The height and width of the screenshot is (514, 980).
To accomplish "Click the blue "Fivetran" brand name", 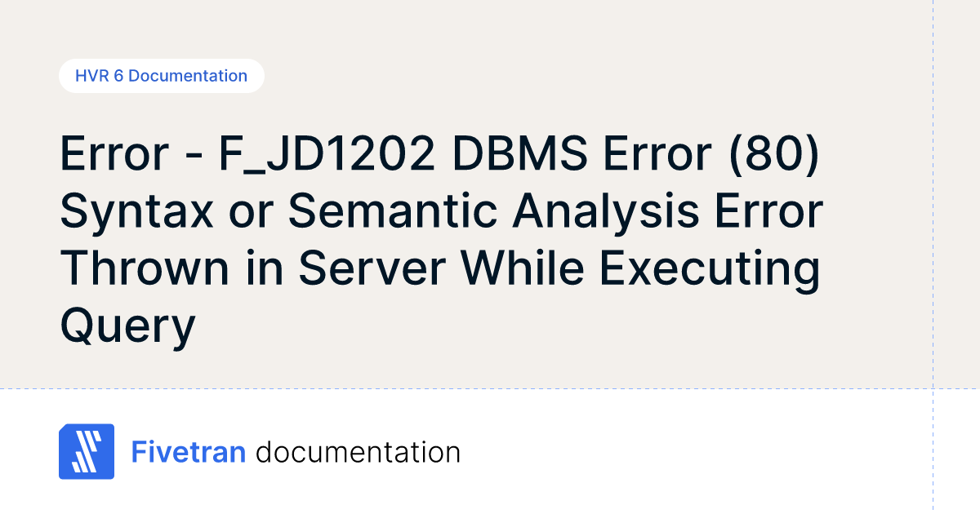I will point(189,452).
